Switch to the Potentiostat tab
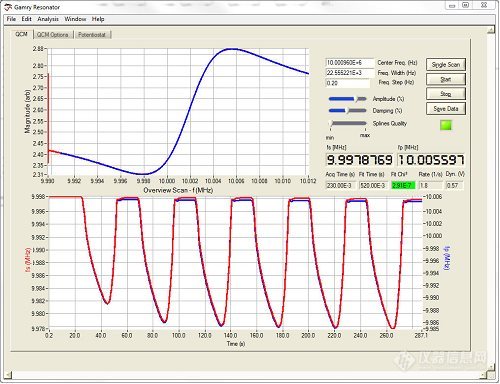 (x=92, y=35)
